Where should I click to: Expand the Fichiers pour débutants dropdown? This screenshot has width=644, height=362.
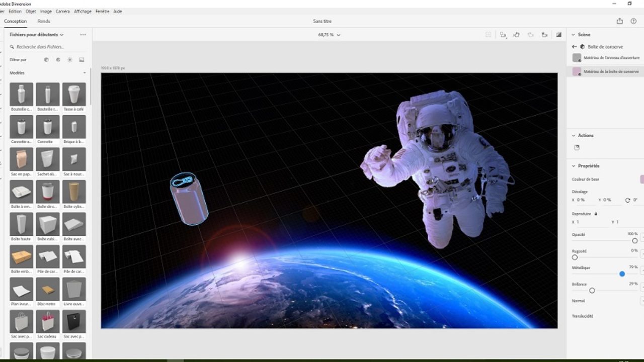tap(37, 35)
